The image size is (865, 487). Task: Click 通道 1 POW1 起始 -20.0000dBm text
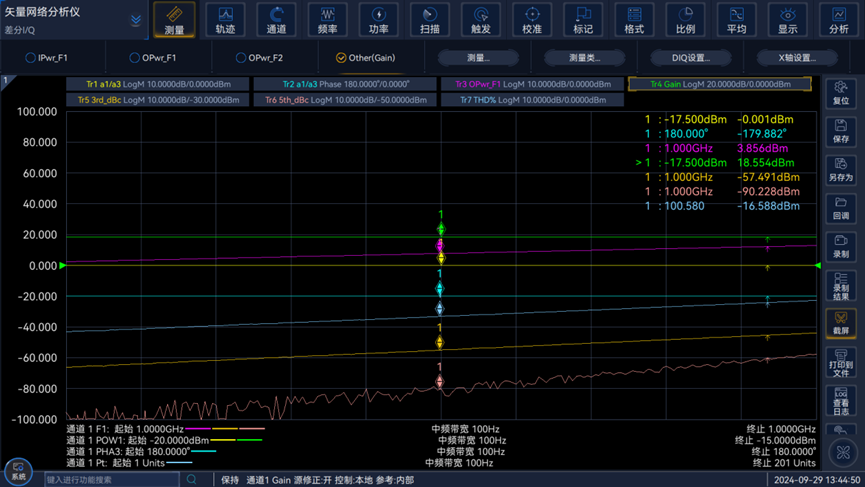tap(138, 440)
